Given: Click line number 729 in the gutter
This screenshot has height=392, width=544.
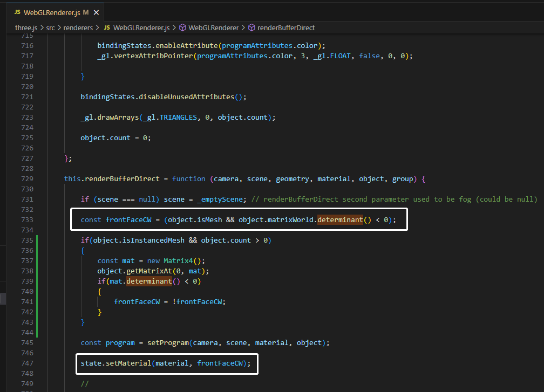Looking at the screenshot, I should click(x=27, y=179).
